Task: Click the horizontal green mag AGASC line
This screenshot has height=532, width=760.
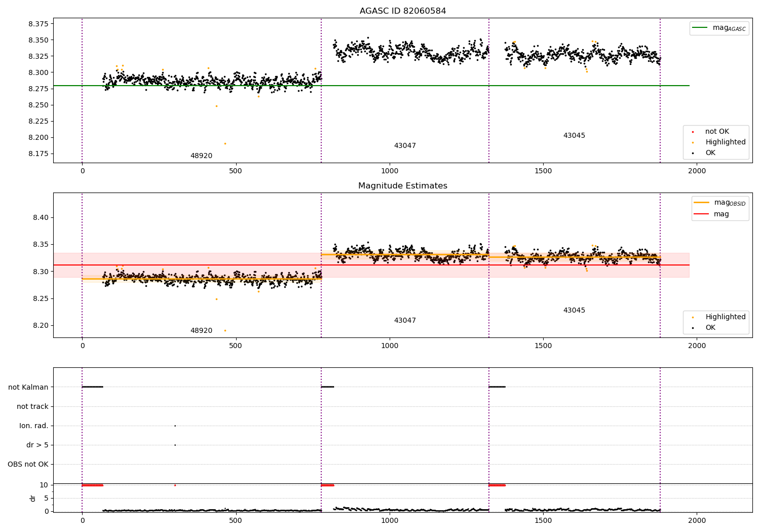Action: pyautogui.click(x=371, y=86)
